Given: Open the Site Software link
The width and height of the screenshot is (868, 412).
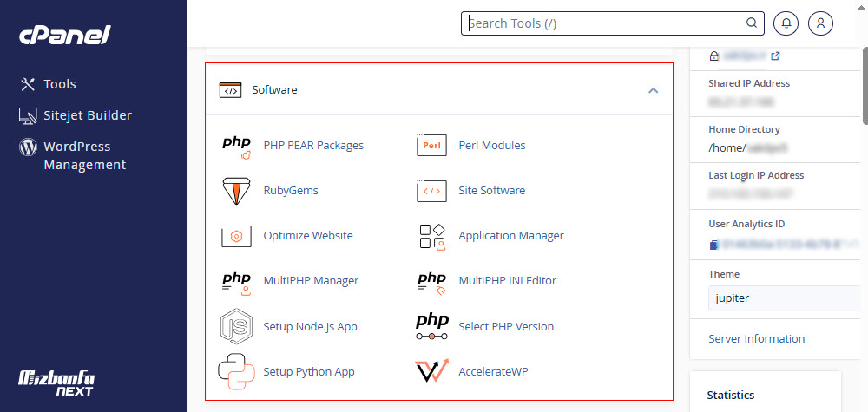Looking at the screenshot, I should [x=491, y=191].
